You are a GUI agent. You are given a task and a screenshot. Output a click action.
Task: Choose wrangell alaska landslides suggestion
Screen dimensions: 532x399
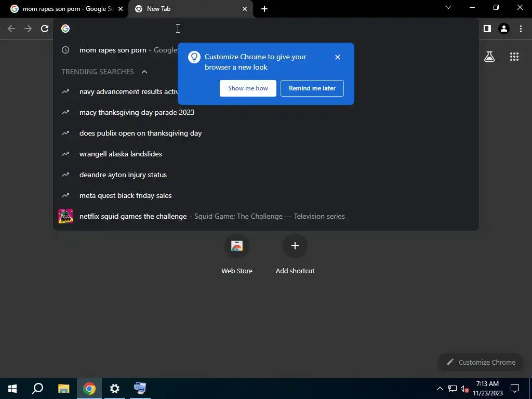(x=266, y=154)
